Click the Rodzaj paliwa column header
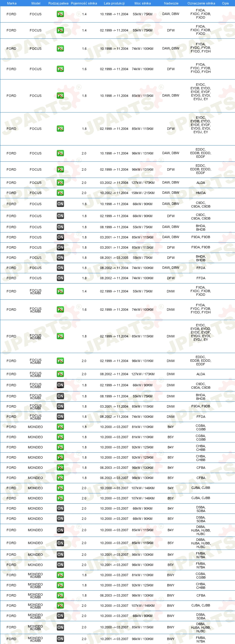This screenshot has height=644, width=235. [x=58, y=3]
